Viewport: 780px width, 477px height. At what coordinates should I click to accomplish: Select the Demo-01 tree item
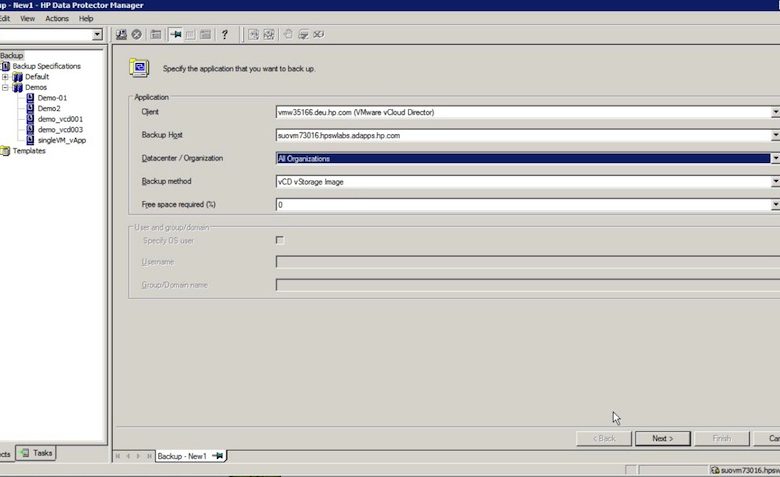(52, 98)
